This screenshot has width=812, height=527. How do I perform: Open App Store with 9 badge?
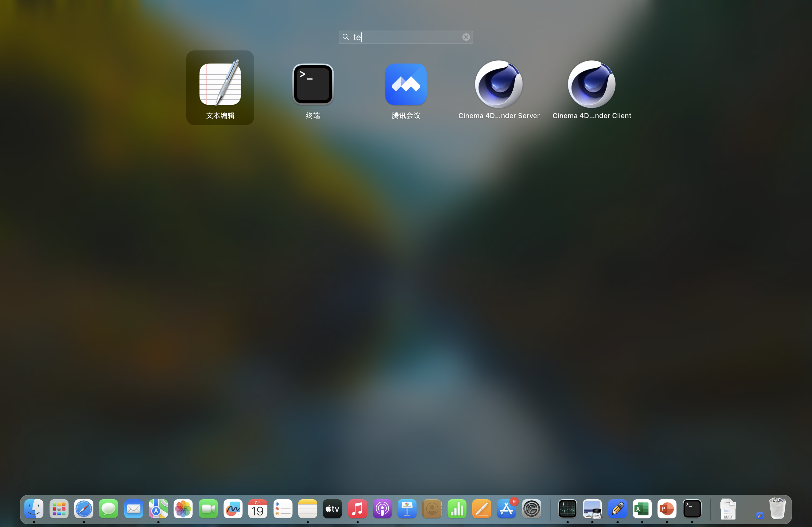[506, 509]
